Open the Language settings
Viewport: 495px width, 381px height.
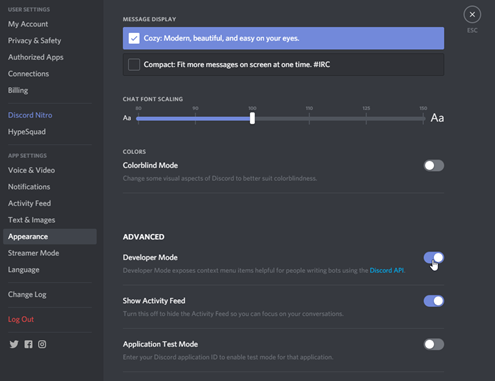tap(23, 270)
